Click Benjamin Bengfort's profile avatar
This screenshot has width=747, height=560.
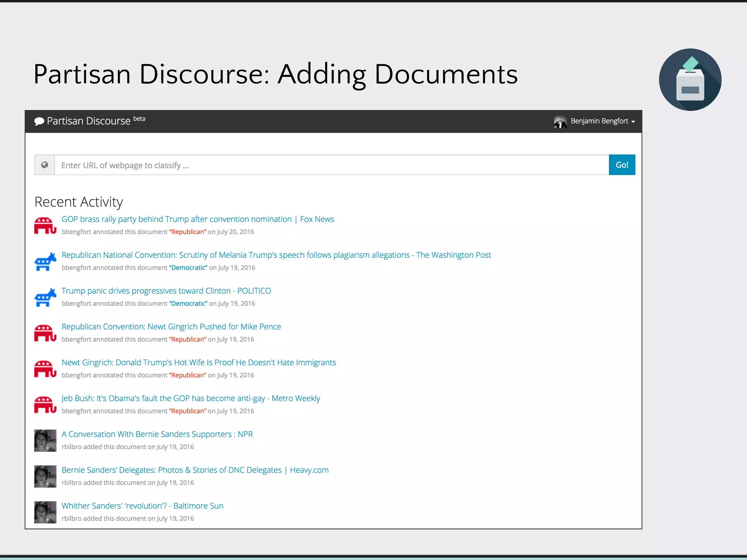560,122
